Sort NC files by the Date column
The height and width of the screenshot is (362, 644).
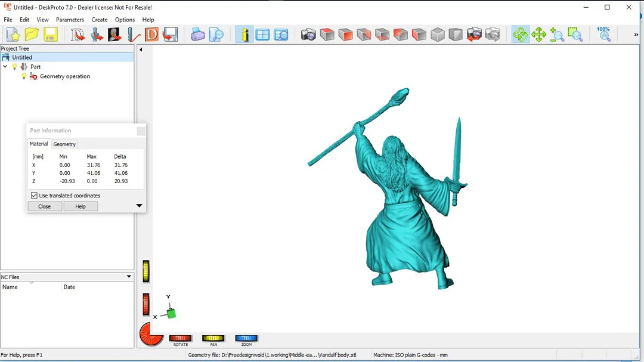(x=98, y=287)
